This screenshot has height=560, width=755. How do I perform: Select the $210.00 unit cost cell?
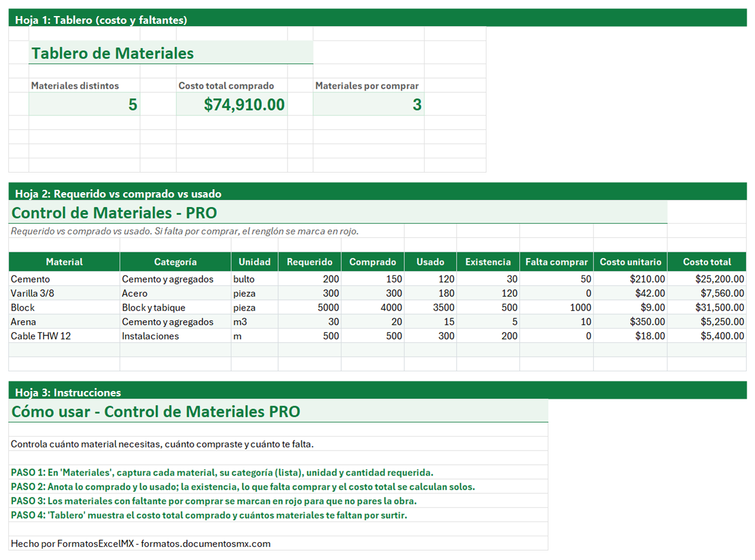tap(631, 279)
